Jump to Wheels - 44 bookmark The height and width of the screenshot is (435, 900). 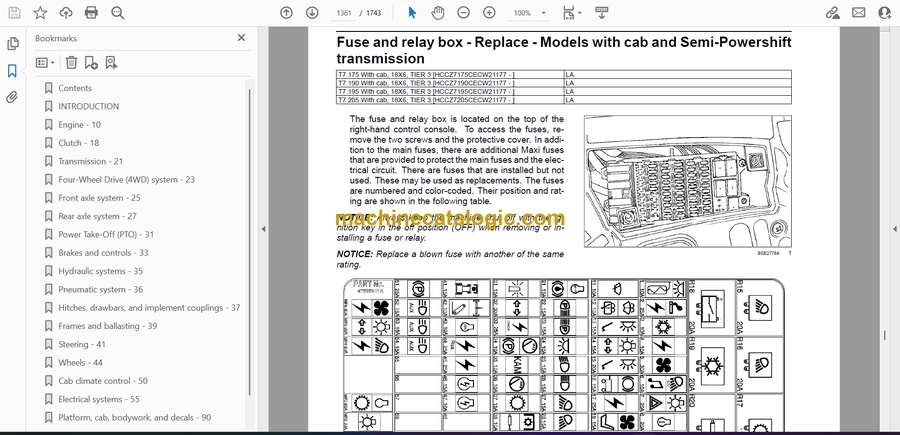tap(80, 363)
